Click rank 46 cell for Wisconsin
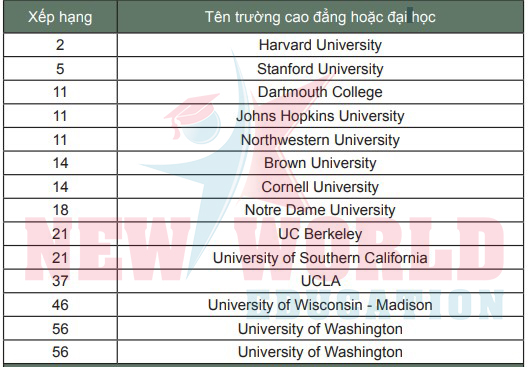This screenshot has width=529, height=367. (60, 305)
